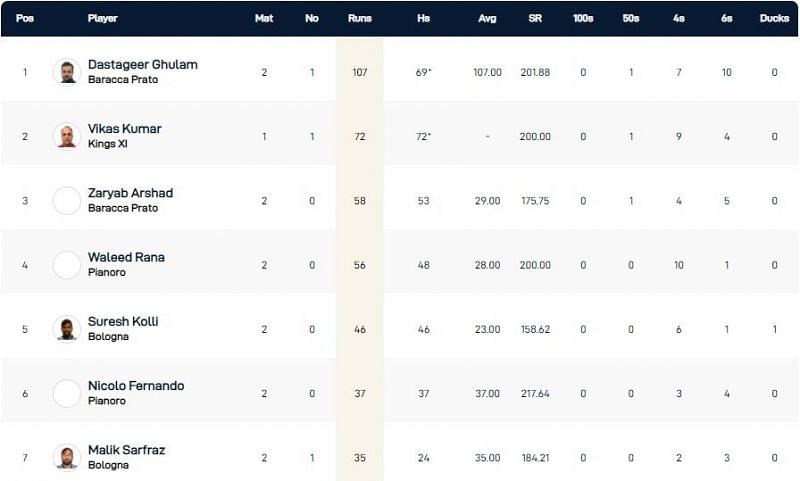The image size is (800, 481).
Task: Open Nicolo Fernando player profile
Action: pos(136,386)
